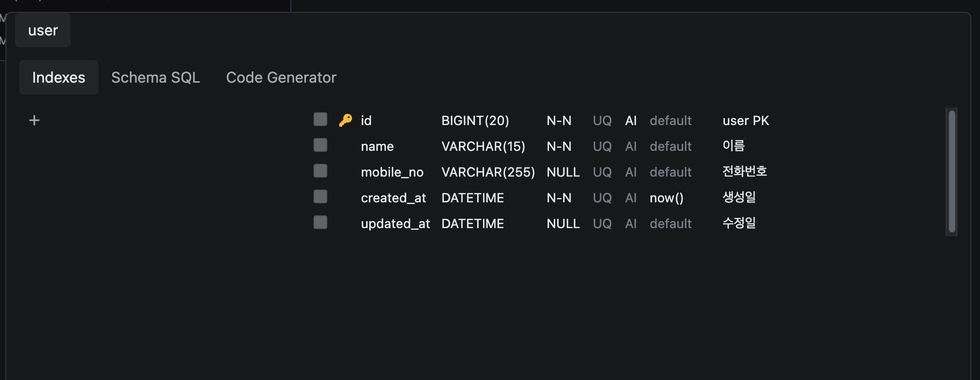980x380 pixels.
Task: Switch to the Schema SQL tab
Action: pos(155,77)
